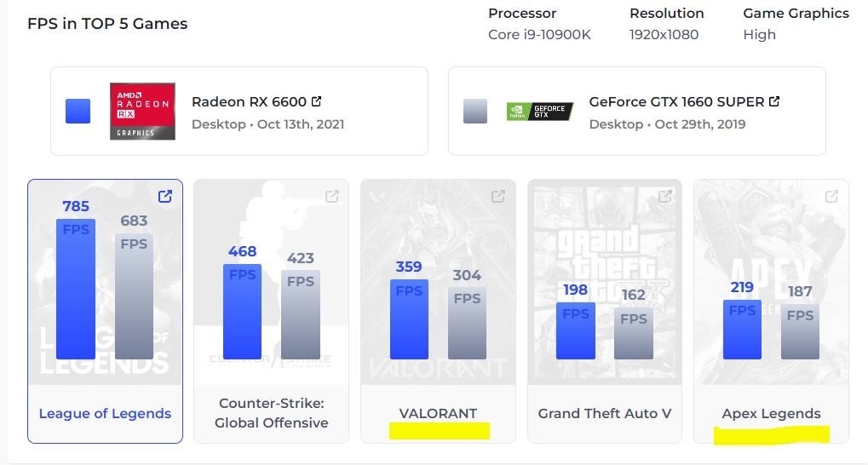Viewport: 868px width, 465px height.
Task: Click the blue Radeon RX 6600 color swatch
Action: 78,112
